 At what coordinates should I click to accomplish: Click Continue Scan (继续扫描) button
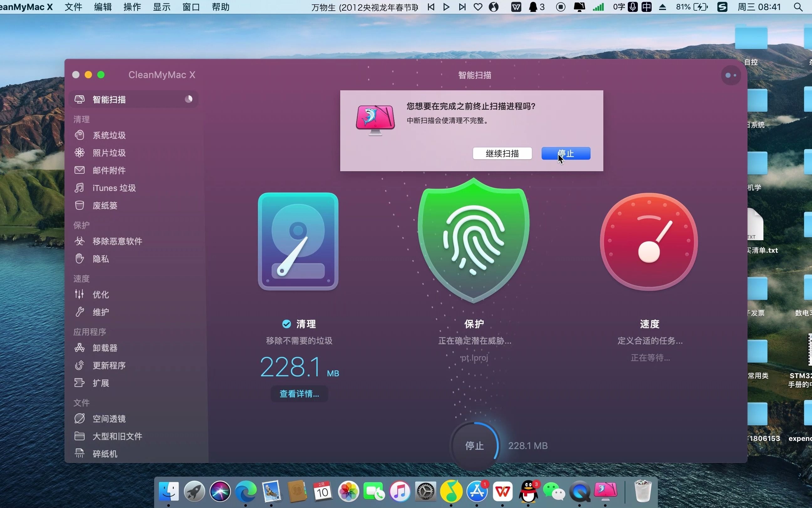[502, 154]
